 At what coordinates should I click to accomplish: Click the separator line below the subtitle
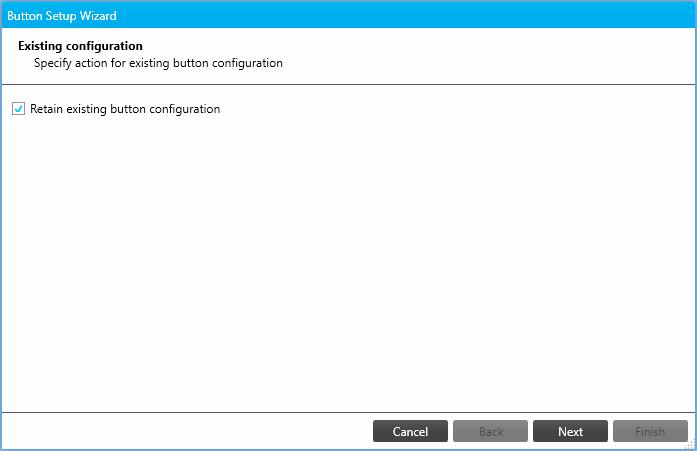pyautogui.click(x=350, y=84)
